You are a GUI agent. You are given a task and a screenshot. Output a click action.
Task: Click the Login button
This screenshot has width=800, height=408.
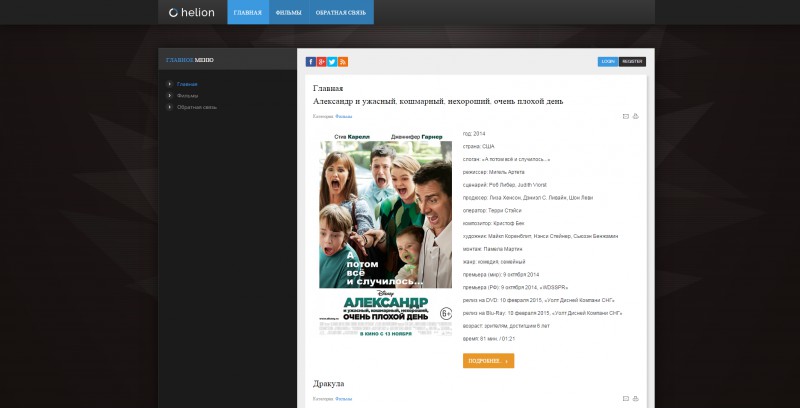608,62
